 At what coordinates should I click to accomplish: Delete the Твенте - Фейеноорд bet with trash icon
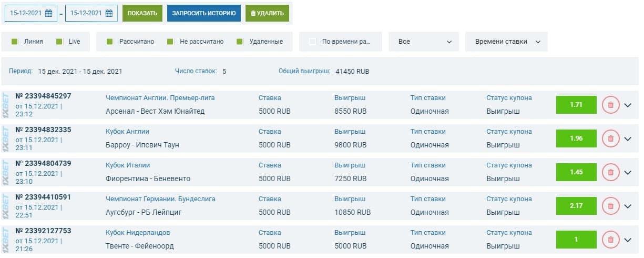pyautogui.click(x=610, y=240)
